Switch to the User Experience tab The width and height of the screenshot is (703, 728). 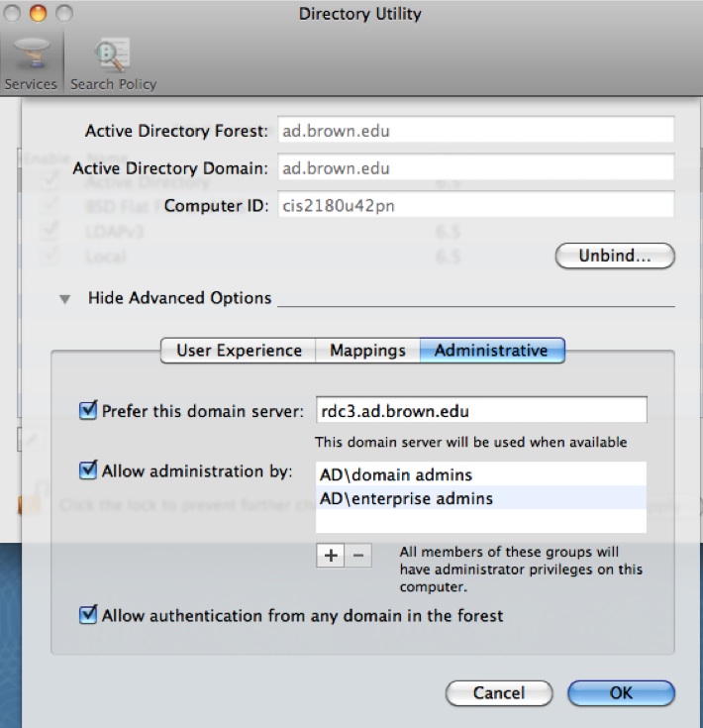[x=239, y=351]
